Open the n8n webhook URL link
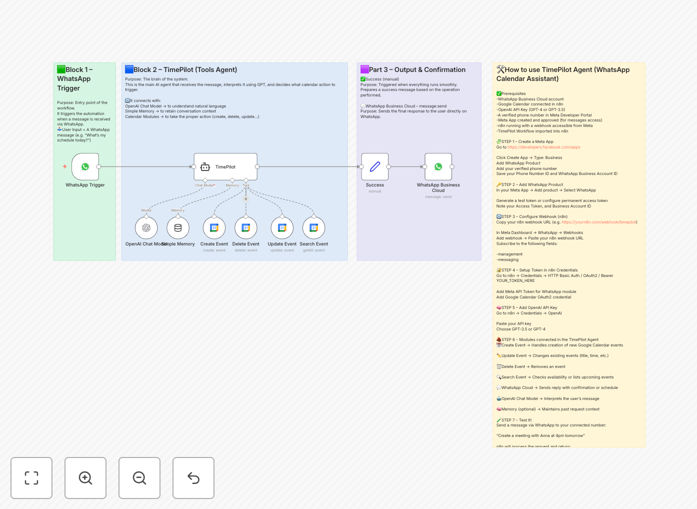The image size is (697, 509). pyautogui.click(x=599, y=222)
